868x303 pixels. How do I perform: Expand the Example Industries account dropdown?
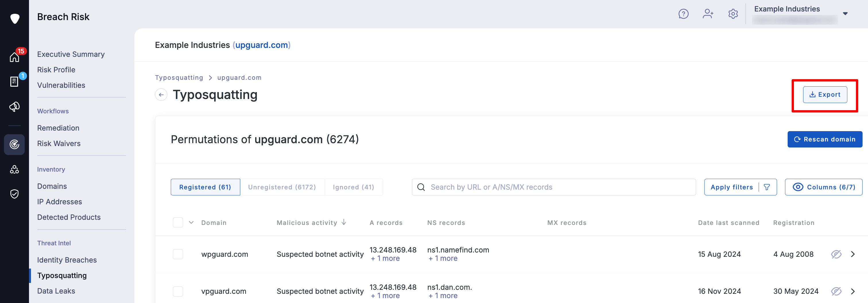point(845,14)
